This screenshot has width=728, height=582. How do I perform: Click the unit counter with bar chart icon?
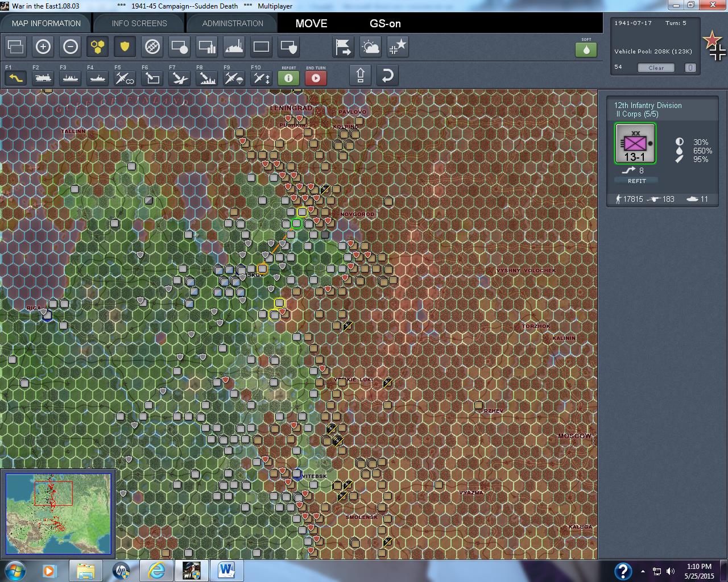(207, 47)
